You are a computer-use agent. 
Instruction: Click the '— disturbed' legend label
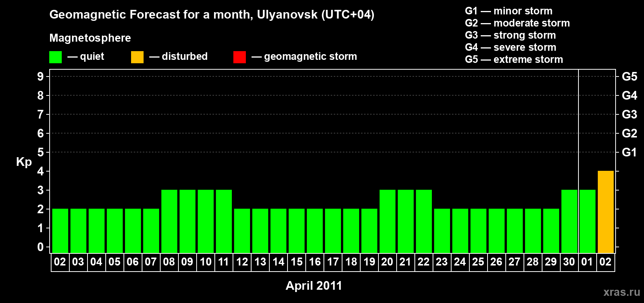pyautogui.click(x=178, y=56)
